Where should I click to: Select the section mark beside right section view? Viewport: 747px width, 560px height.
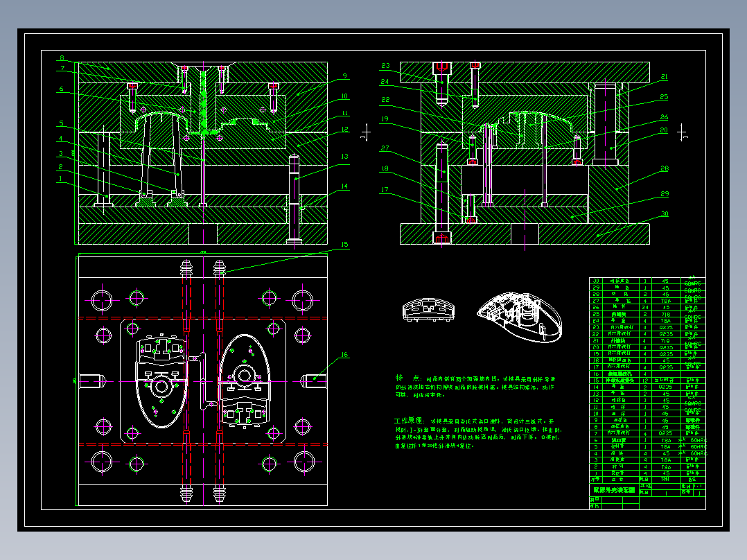pyautogui.click(x=682, y=132)
